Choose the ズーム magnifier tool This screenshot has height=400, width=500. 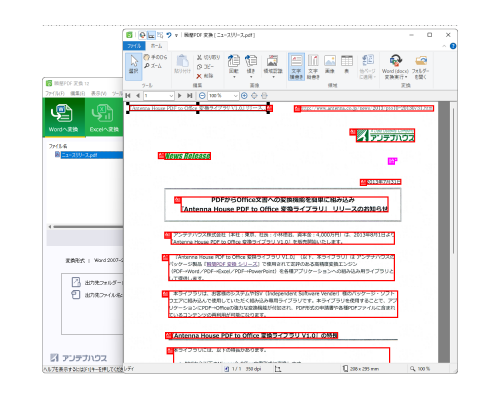pyautogui.click(x=153, y=66)
